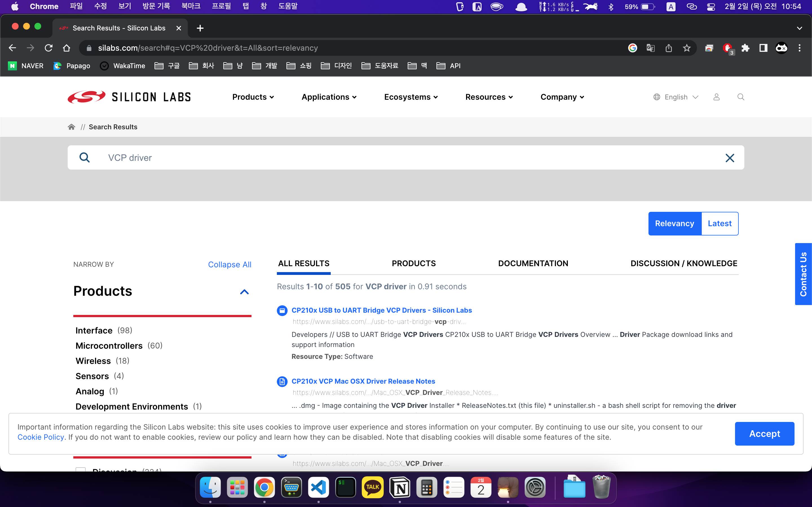
Task: Switch to the DOCUMENTATION tab
Action: (533, 263)
